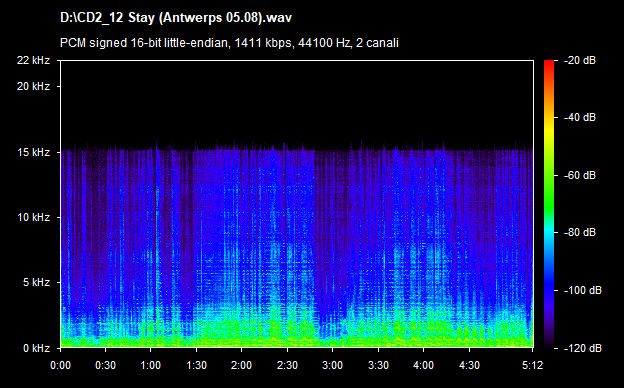
Task: Click the 0 kHz frequency label
Action: [x=36, y=349]
